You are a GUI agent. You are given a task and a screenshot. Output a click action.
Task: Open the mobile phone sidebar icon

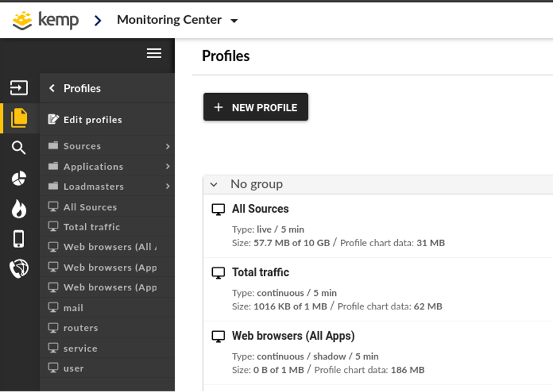[19, 239]
